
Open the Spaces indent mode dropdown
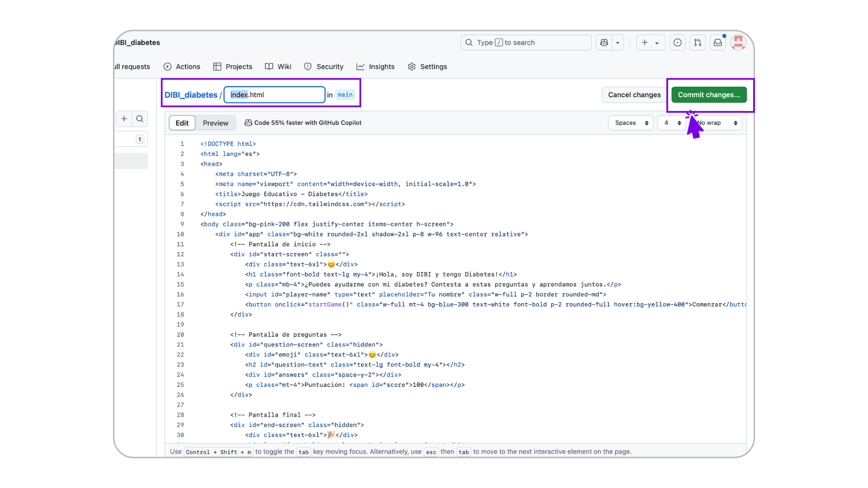tap(631, 123)
